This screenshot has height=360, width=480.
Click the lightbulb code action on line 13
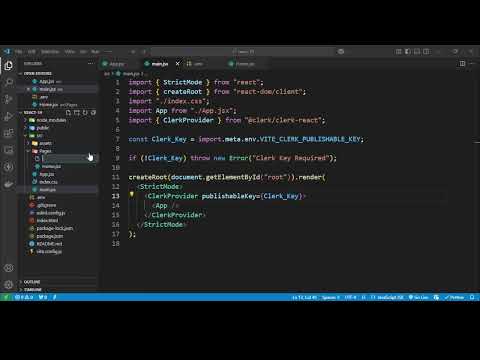point(132,194)
